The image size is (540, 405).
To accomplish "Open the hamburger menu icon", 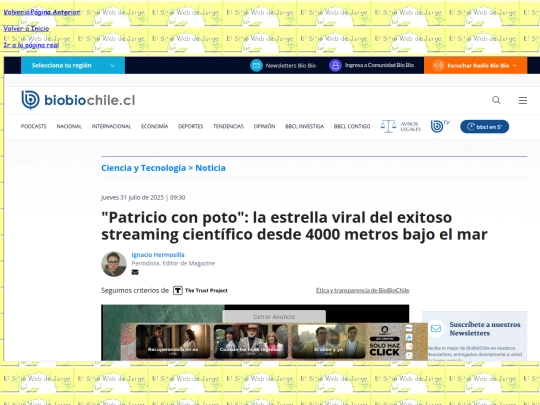I will pos(523,100).
